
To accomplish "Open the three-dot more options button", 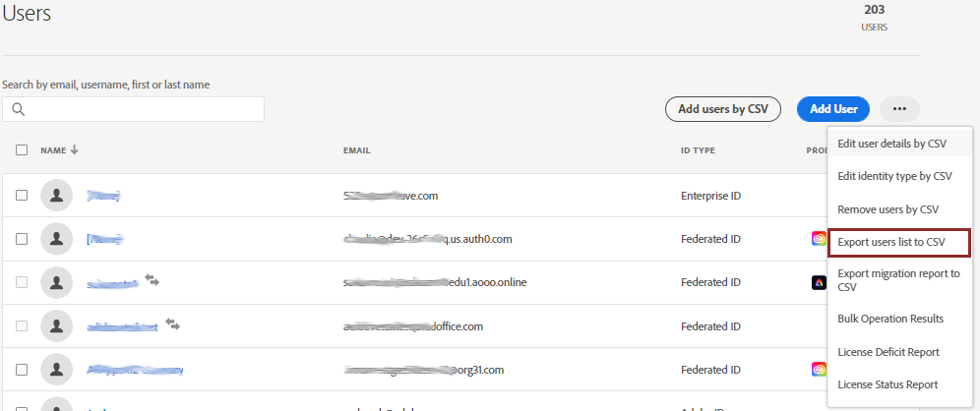I will [x=899, y=109].
